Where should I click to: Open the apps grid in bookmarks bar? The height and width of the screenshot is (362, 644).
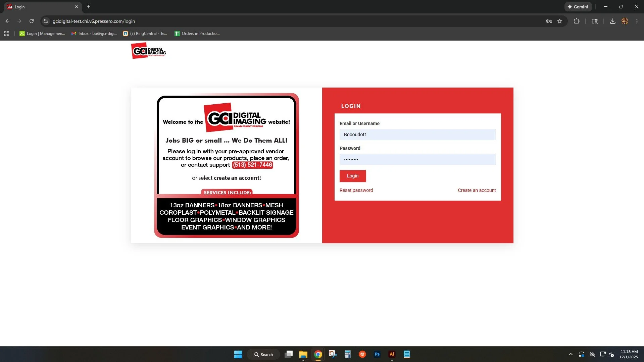click(x=7, y=34)
